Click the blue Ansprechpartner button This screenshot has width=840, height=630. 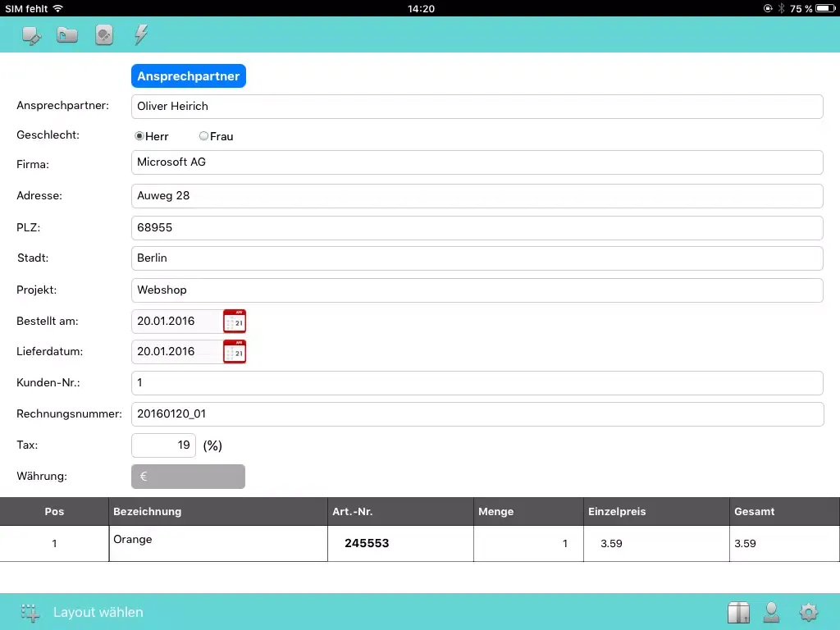[189, 76]
